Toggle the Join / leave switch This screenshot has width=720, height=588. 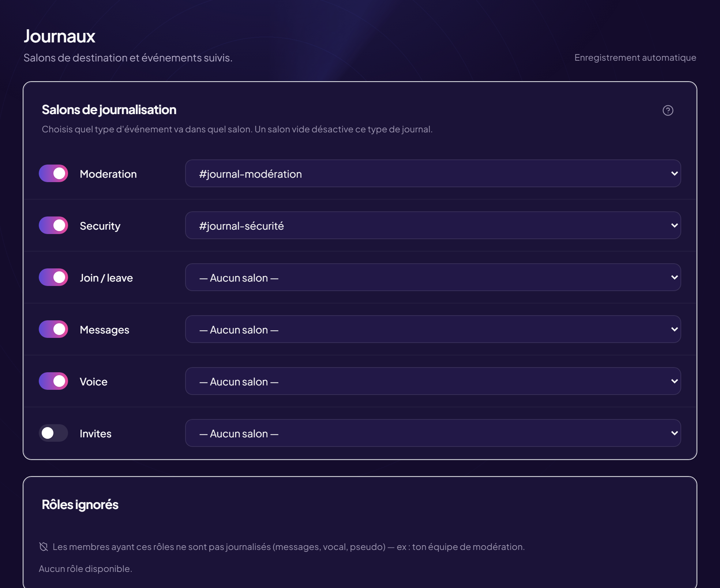53,277
